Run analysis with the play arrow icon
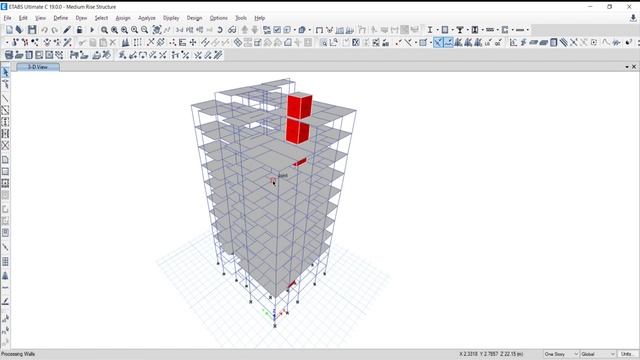This screenshot has width=640, height=360. coord(92,30)
